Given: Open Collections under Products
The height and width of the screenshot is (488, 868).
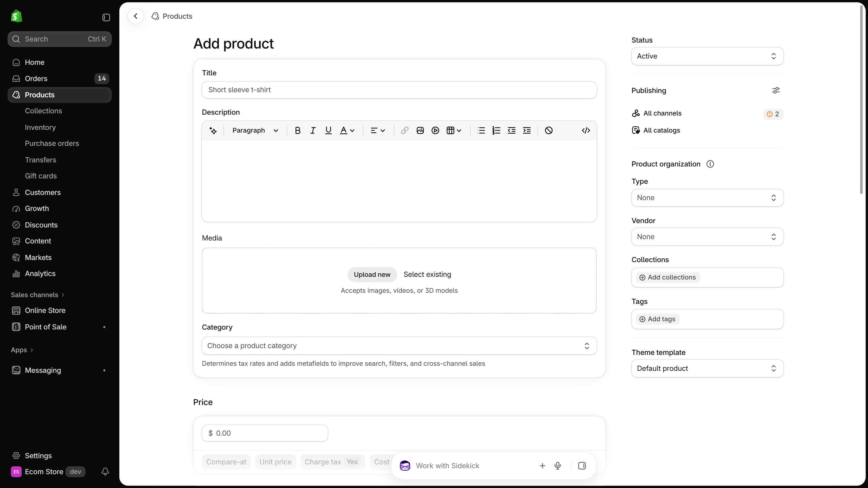Looking at the screenshot, I should 43,111.
